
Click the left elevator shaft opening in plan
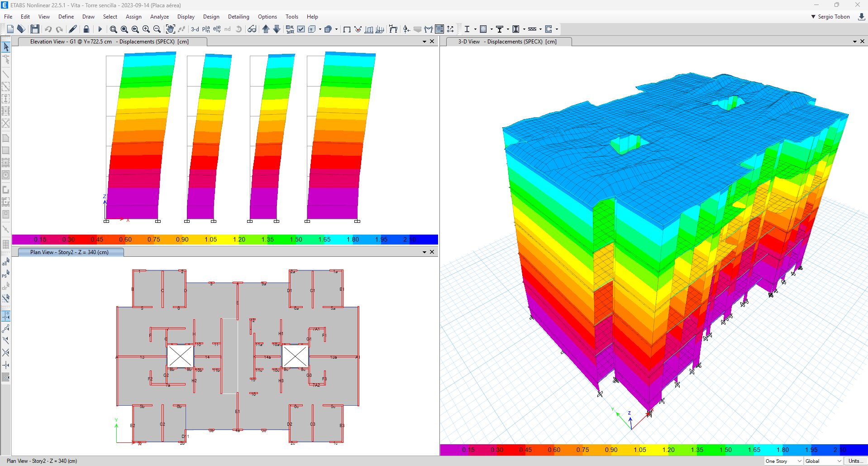pyautogui.click(x=180, y=356)
